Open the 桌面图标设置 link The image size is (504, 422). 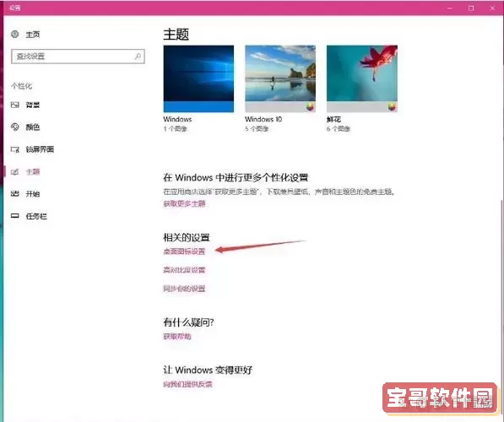(x=184, y=252)
